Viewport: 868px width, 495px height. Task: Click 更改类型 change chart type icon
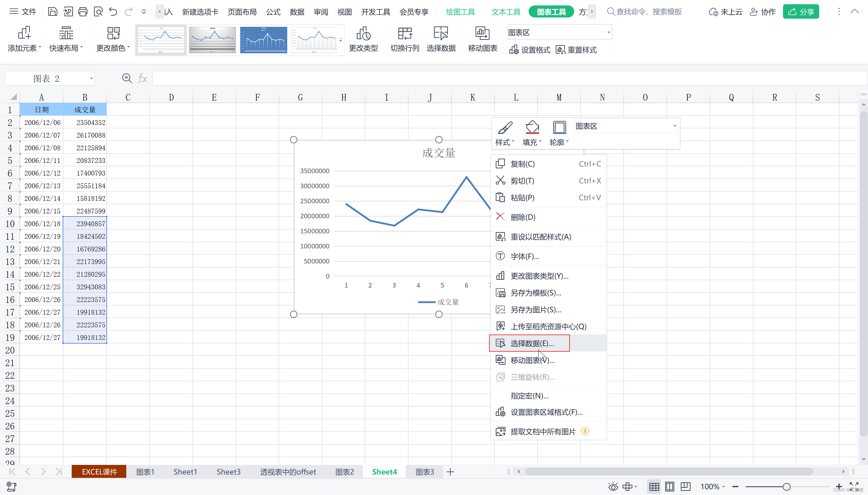(x=363, y=39)
